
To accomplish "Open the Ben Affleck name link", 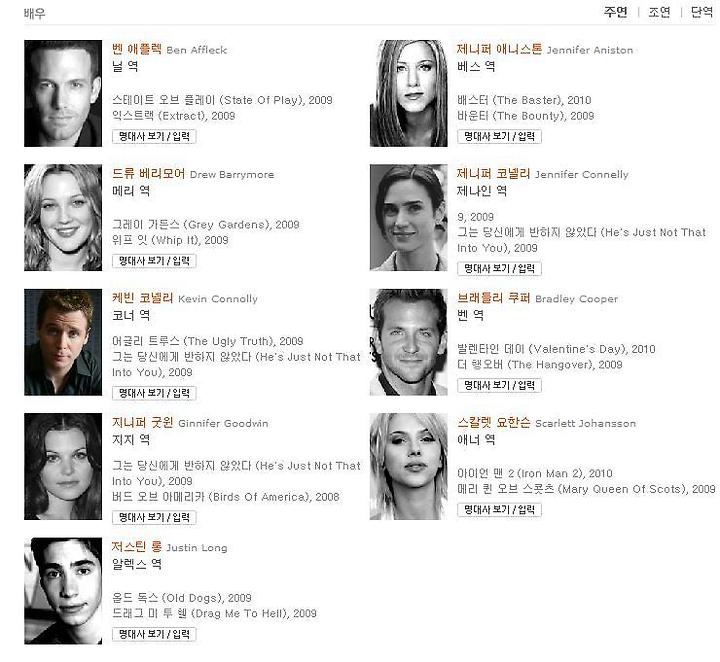I will (x=169, y=49).
